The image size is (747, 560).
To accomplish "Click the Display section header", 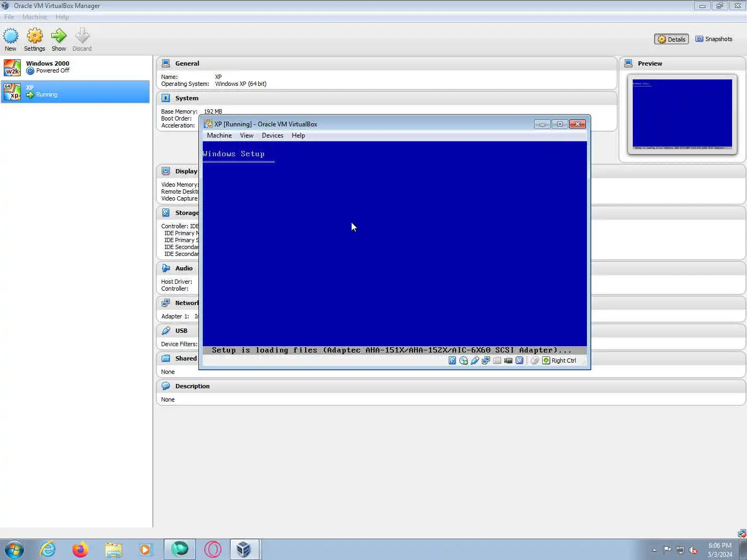I will click(x=179, y=171).
